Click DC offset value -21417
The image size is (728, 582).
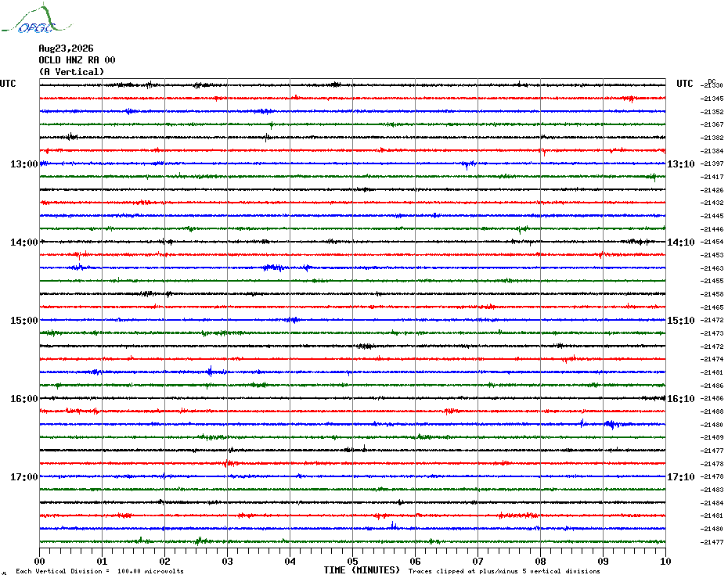click(x=712, y=177)
